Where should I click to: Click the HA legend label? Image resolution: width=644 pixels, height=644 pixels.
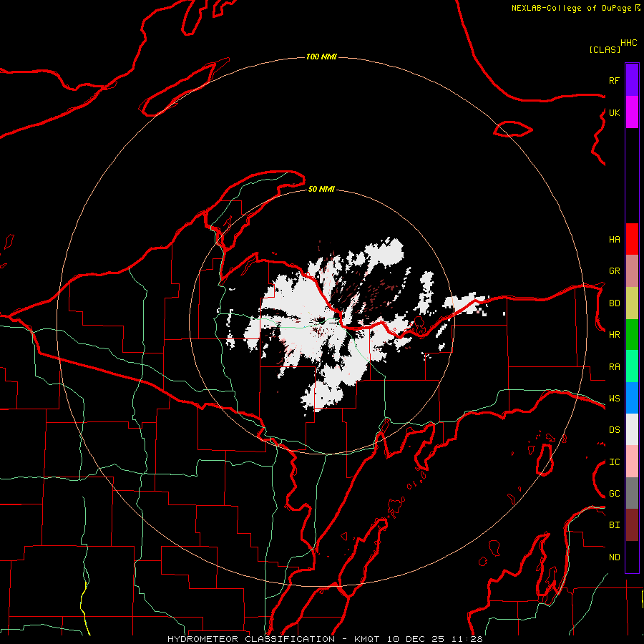(x=615, y=240)
